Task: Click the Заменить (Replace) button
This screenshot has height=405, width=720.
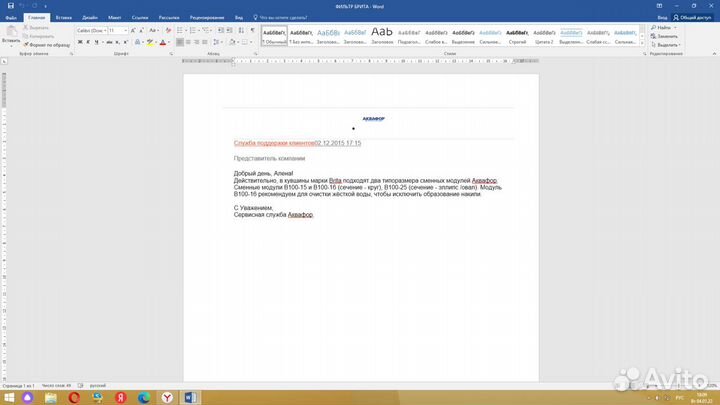Action: (x=666, y=36)
